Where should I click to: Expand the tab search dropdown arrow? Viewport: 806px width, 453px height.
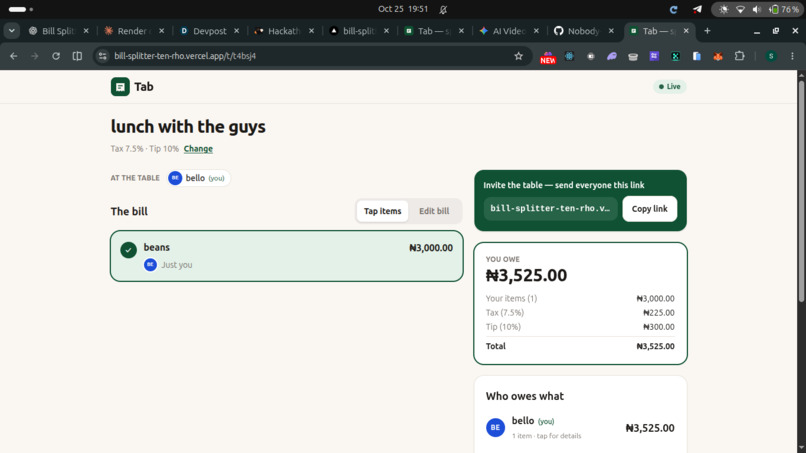click(11, 31)
